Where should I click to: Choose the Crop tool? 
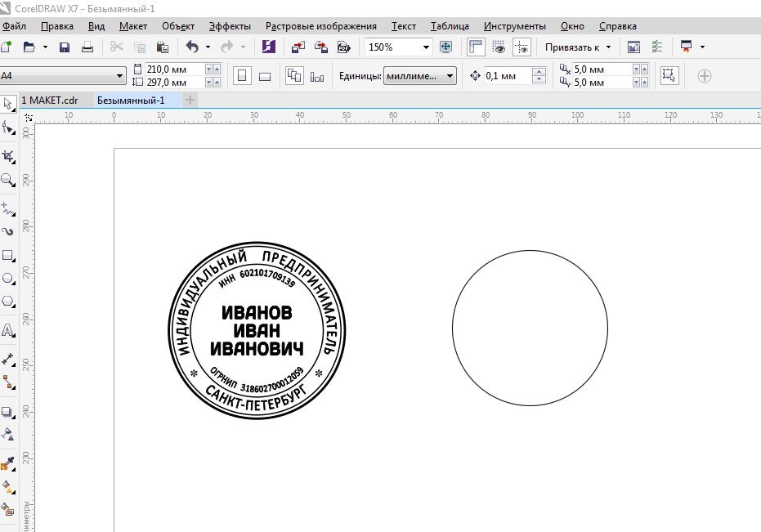pyautogui.click(x=8, y=156)
